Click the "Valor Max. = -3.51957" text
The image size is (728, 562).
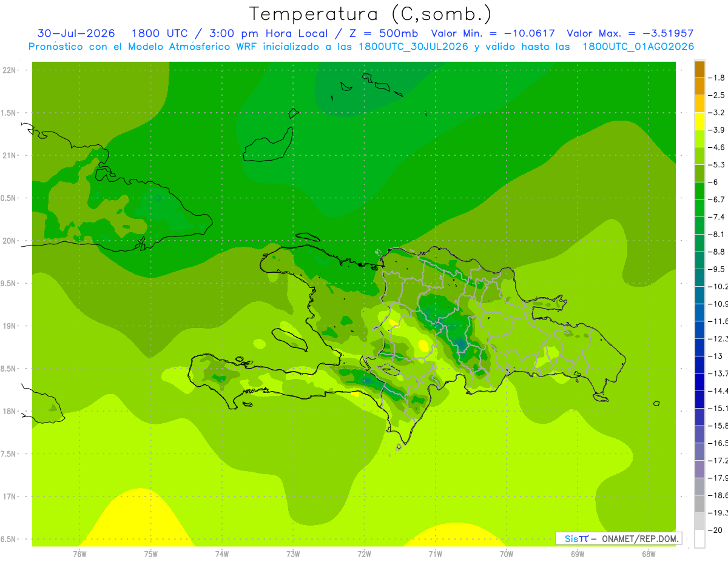pyautogui.click(x=630, y=33)
